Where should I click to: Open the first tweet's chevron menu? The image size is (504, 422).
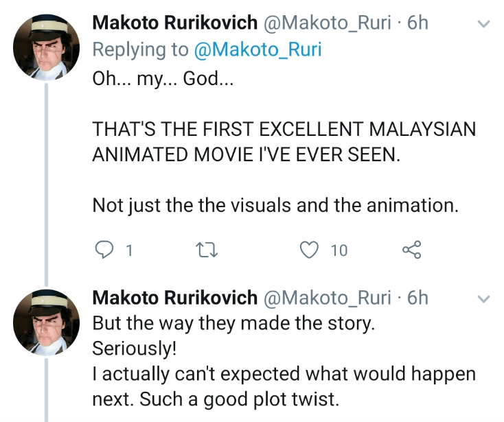[x=483, y=24]
